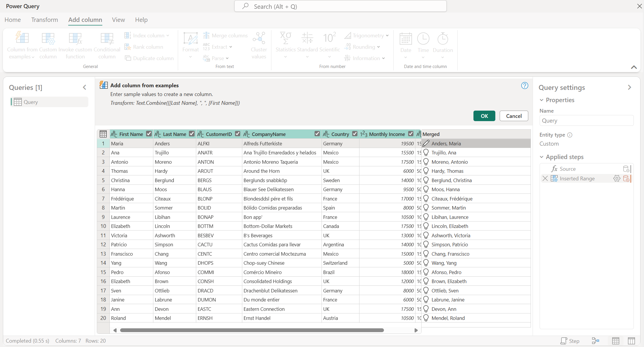Expand the Trigonometry dropdown
Screen dimensions: 644x347
tap(387, 36)
